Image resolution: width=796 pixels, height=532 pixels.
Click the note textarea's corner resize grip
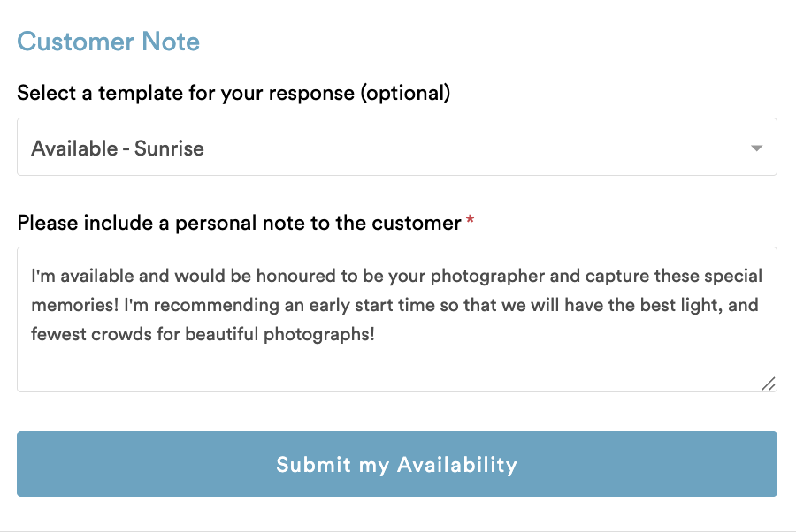769,384
